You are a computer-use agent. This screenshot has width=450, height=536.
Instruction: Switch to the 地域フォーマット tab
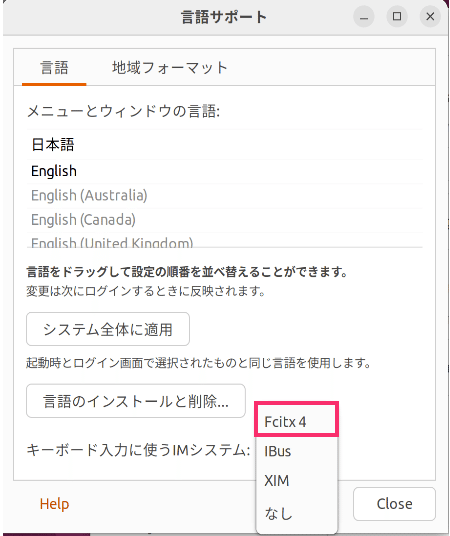pyautogui.click(x=170, y=67)
